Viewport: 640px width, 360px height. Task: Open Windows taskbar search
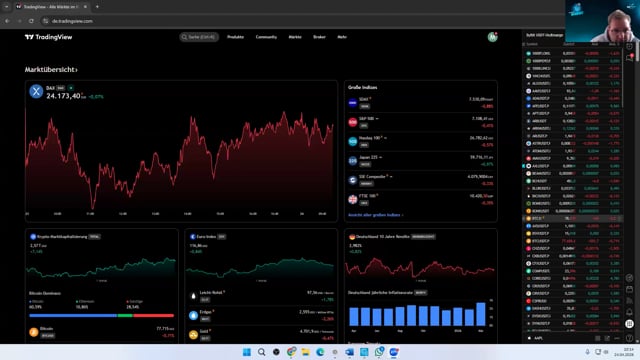[261, 352]
